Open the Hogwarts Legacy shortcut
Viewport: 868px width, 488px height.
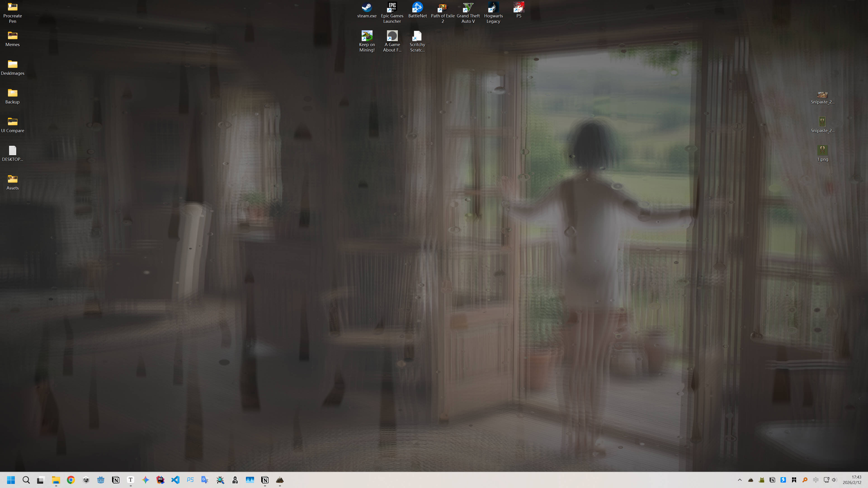(x=493, y=7)
